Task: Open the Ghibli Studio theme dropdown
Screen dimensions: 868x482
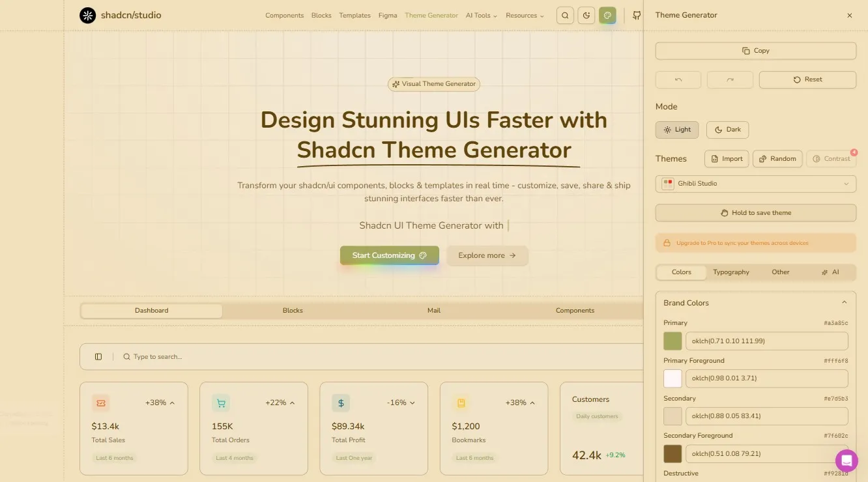Action: (755, 183)
